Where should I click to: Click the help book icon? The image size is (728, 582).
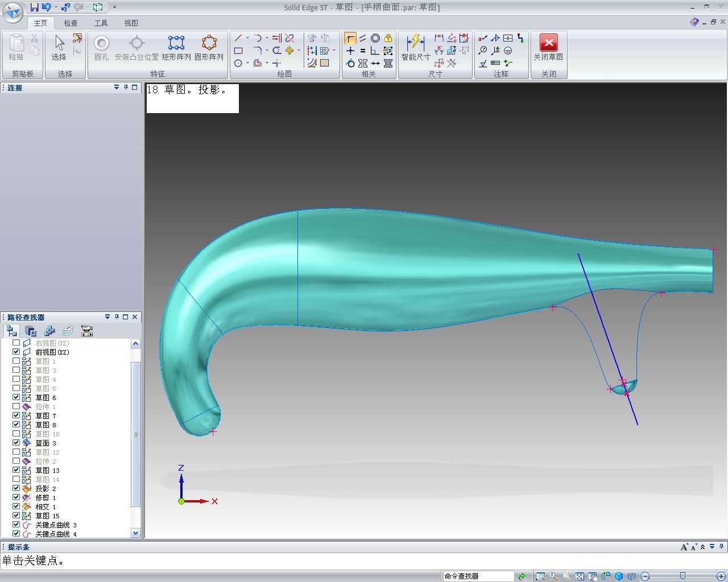(x=694, y=22)
